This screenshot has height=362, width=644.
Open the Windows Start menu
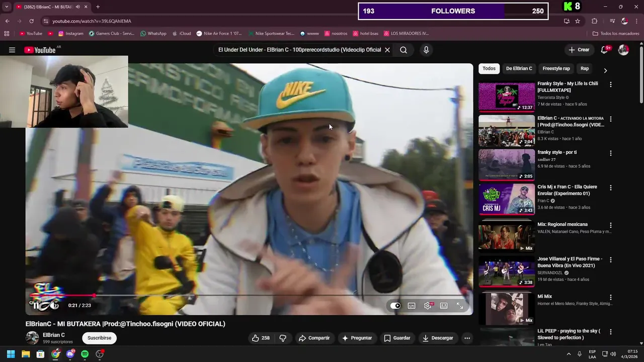[x=11, y=354]
